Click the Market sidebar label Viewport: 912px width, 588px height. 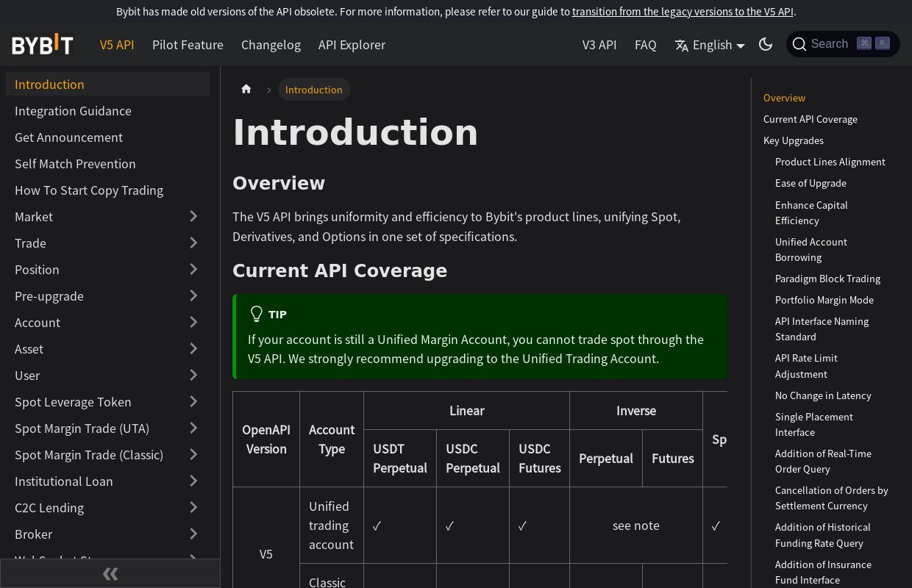pos(34,216)
